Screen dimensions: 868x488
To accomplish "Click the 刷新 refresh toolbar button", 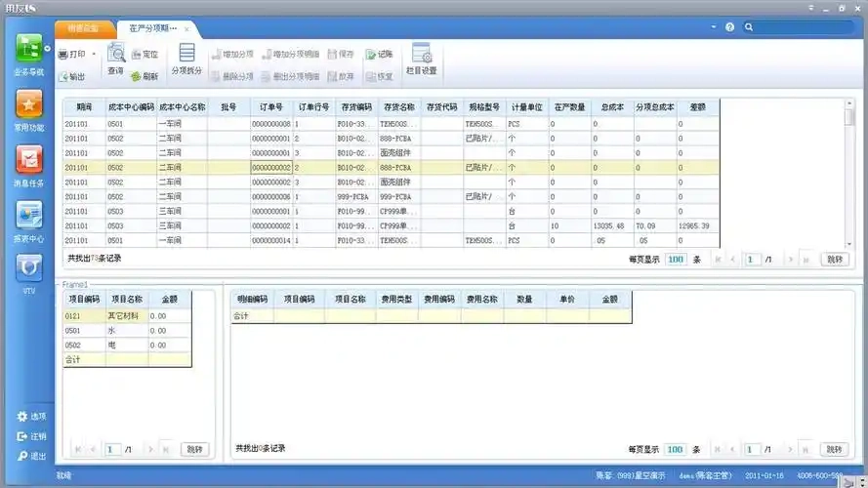I will pyautogui.click(x=145, y=76).
